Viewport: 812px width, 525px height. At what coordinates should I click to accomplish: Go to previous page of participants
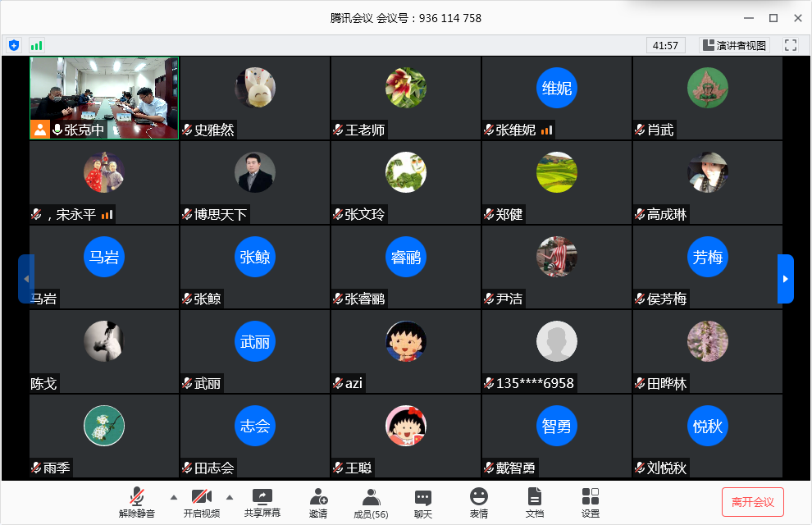[x=25, y=279]
